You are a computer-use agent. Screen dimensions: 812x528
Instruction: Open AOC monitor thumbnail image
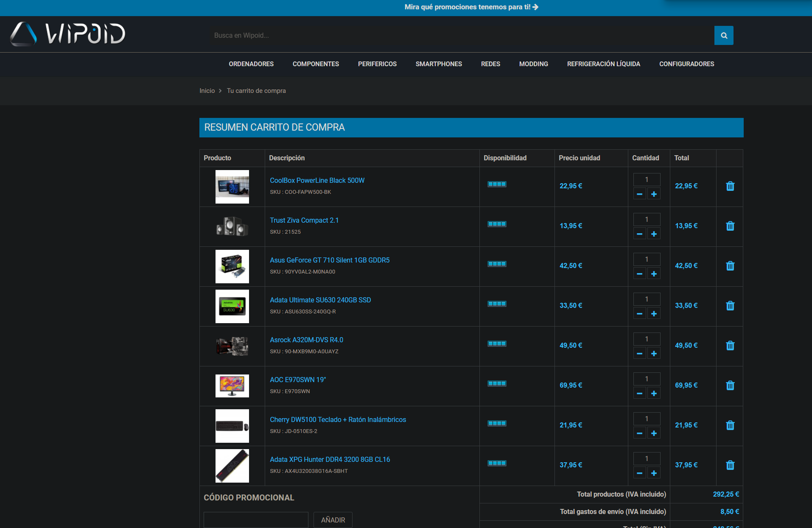(x=232, y=386)
